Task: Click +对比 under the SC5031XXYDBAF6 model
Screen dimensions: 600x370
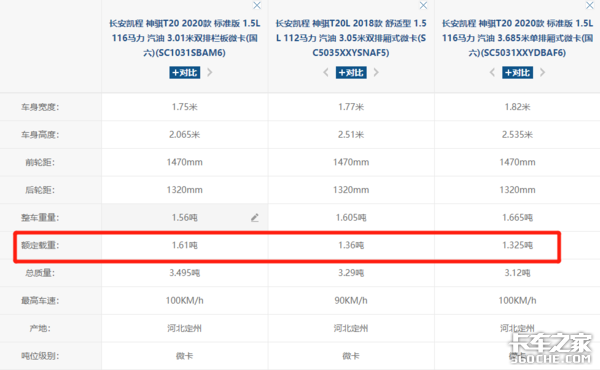Action: 518,72
